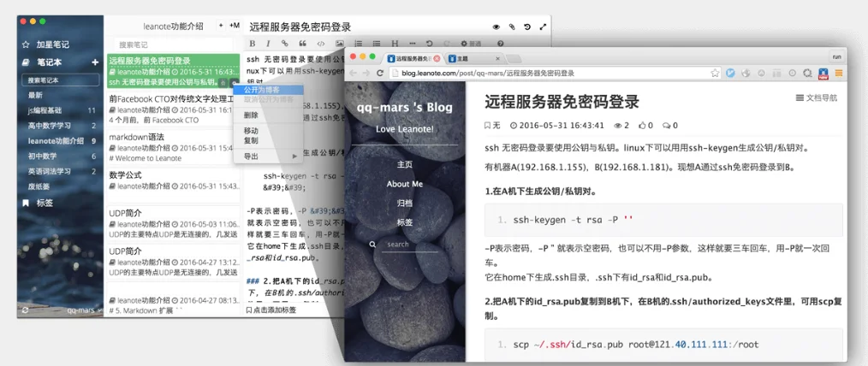Open UDP简介 note dated 2016-05-03
Screen dimensions: 868x366
pos(173,223)
